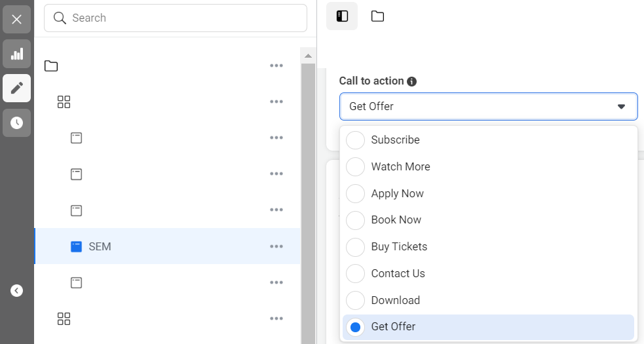Select the ad row directly below SEM

[x=168, y=282]
